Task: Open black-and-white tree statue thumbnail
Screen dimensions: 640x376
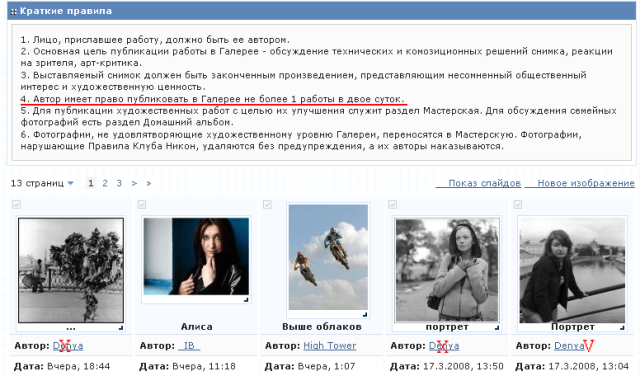Action: [x=71, y=270]
